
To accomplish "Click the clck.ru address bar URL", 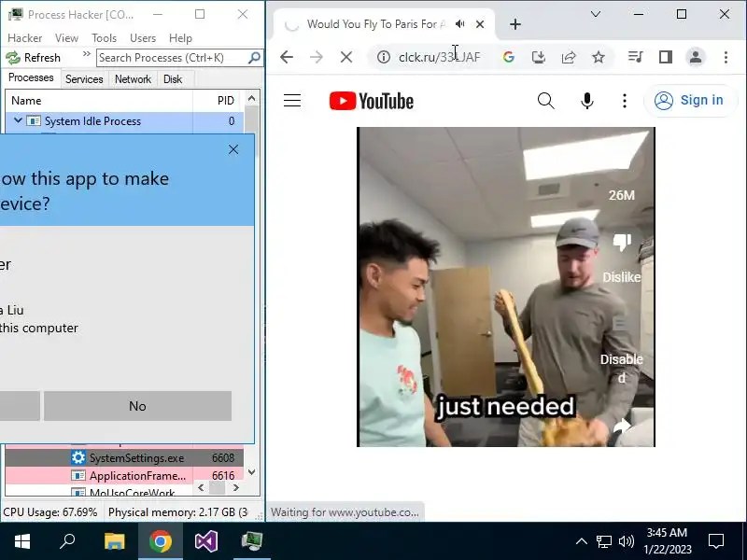I will click(x=439, y=57).
